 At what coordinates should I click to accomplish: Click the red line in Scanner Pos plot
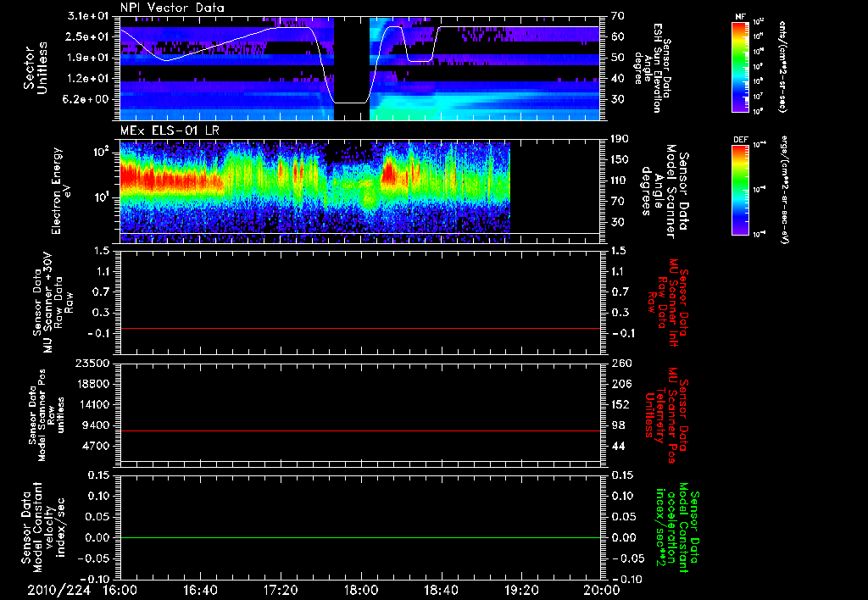(359, 431)
